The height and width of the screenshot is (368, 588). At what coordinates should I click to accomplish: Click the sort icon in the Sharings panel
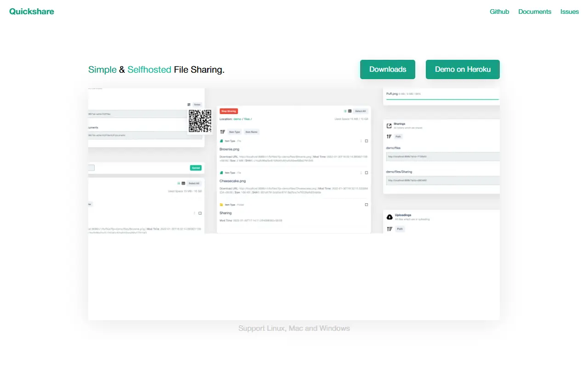[x=389, y=137]
